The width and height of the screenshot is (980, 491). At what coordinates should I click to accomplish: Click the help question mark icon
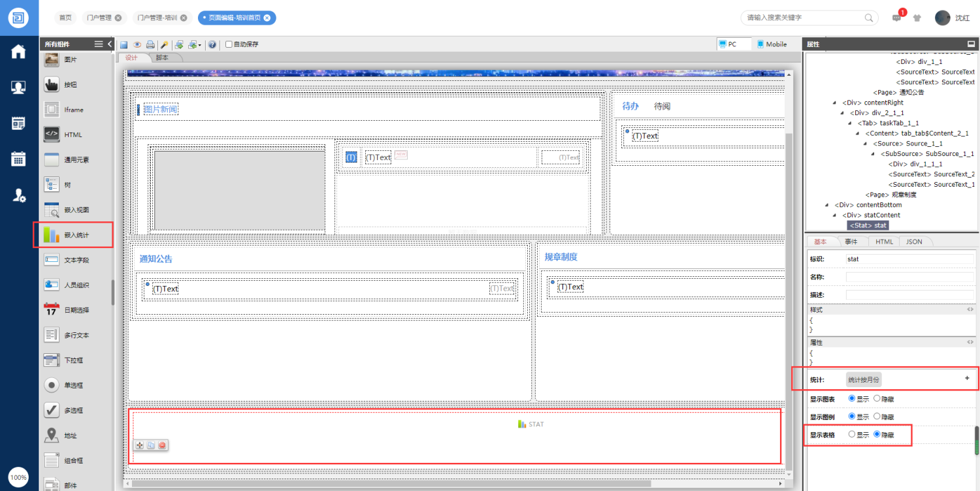point(212,44)
